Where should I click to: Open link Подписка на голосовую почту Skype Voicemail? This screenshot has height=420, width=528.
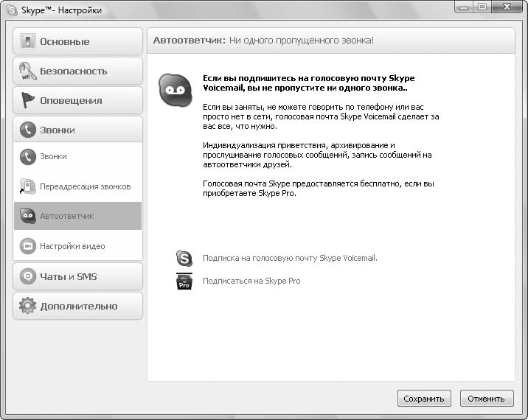(290, 258)
